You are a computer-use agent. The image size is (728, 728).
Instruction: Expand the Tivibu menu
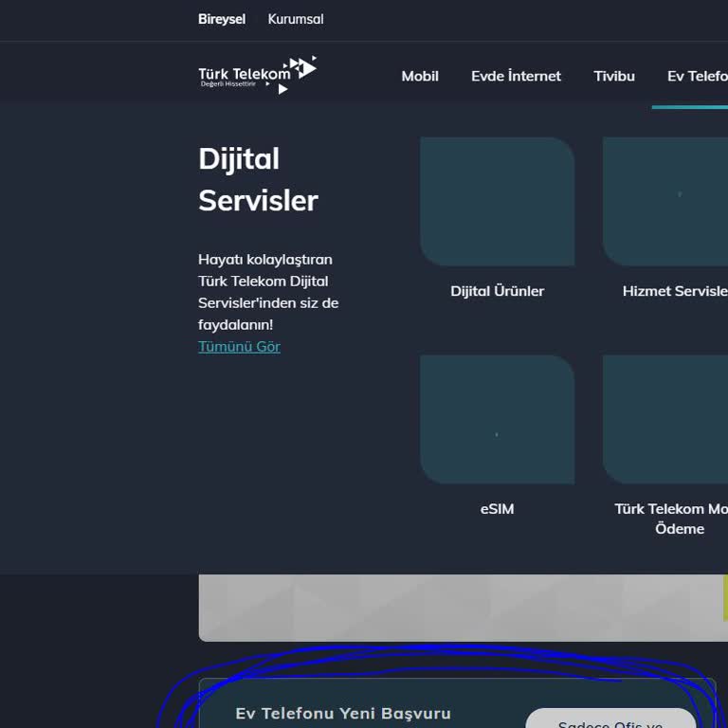(x=614, y=76)
